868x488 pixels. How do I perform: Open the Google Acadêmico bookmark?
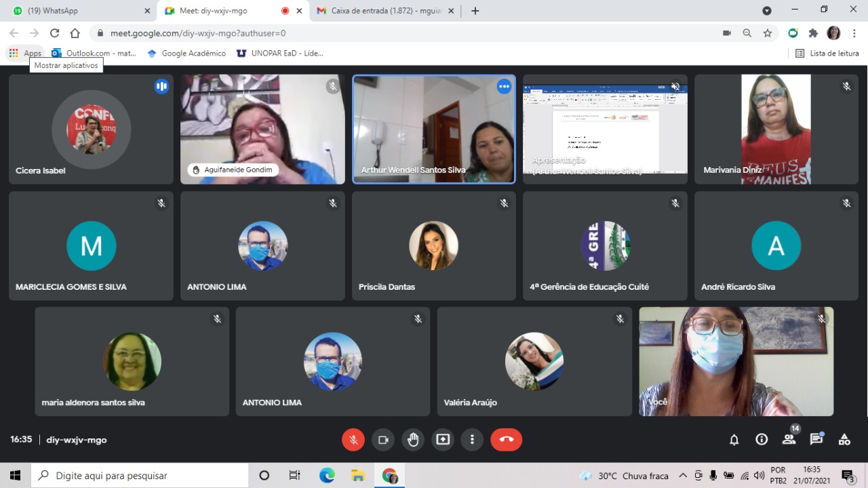point(186,53)
